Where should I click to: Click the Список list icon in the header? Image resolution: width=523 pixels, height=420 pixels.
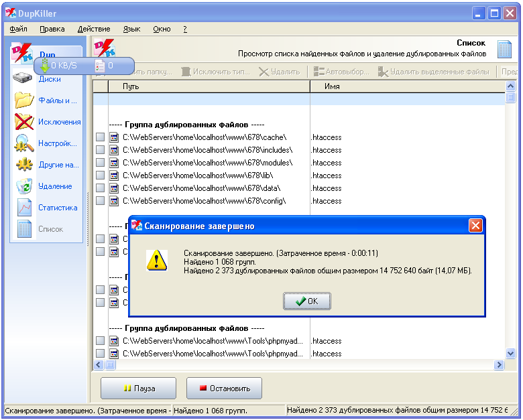pos(504,49)
